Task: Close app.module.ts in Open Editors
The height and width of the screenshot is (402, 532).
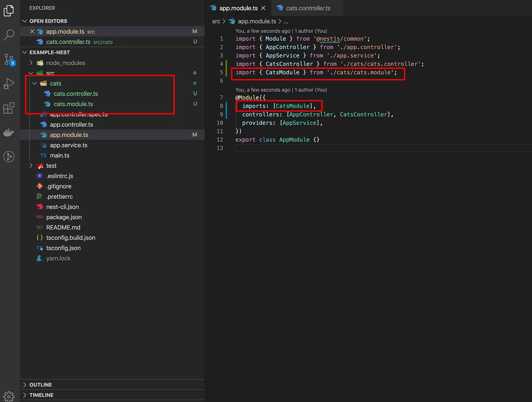Action: coord(32,32)
